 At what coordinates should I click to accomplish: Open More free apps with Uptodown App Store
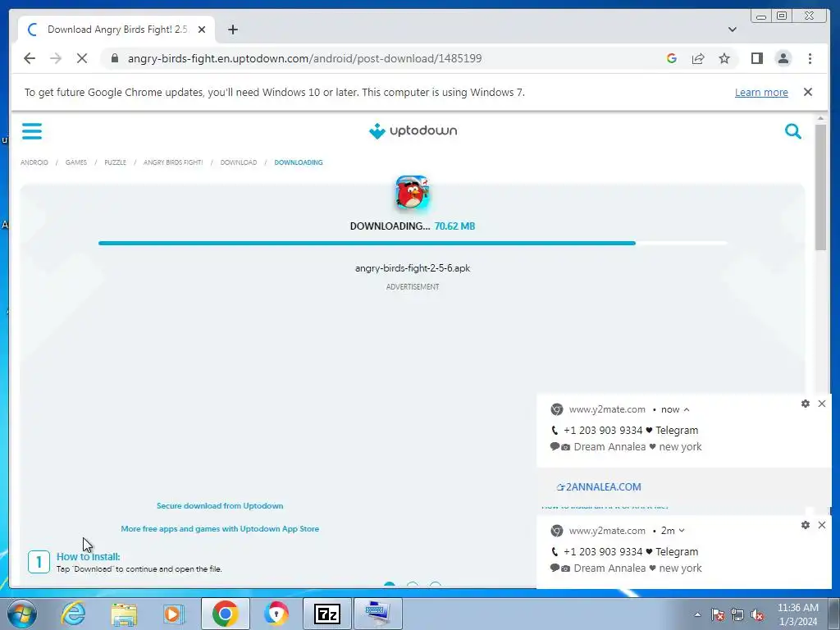(x=220, y=529)
